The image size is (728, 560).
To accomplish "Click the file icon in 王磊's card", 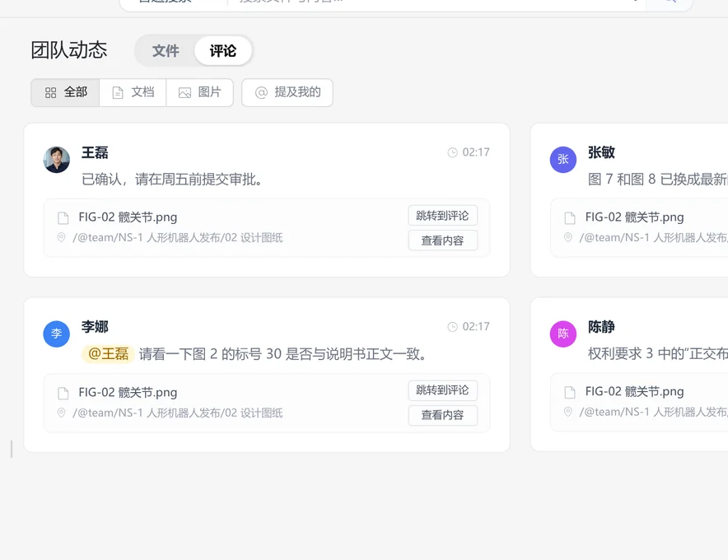I will click(x=63, y=217).
